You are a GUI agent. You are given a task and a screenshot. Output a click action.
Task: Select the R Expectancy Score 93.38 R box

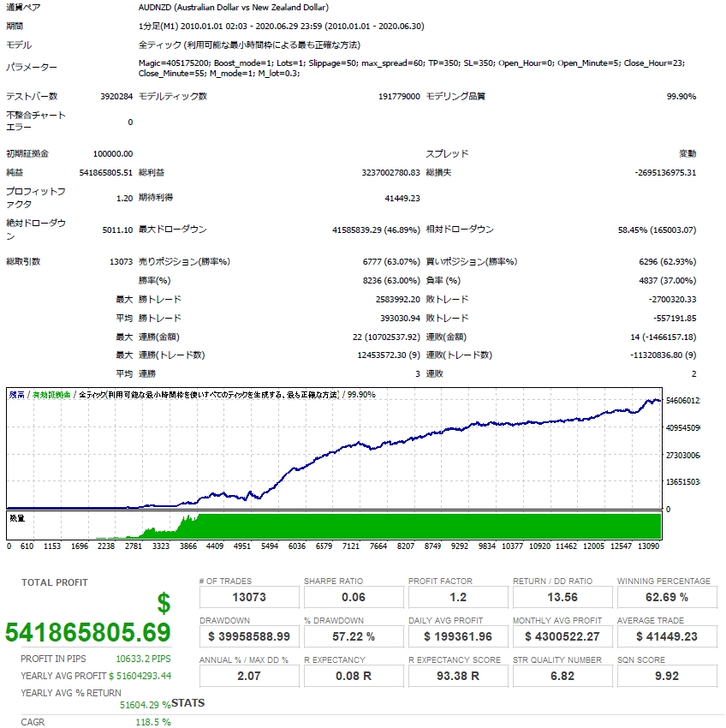tap(458, 676)
